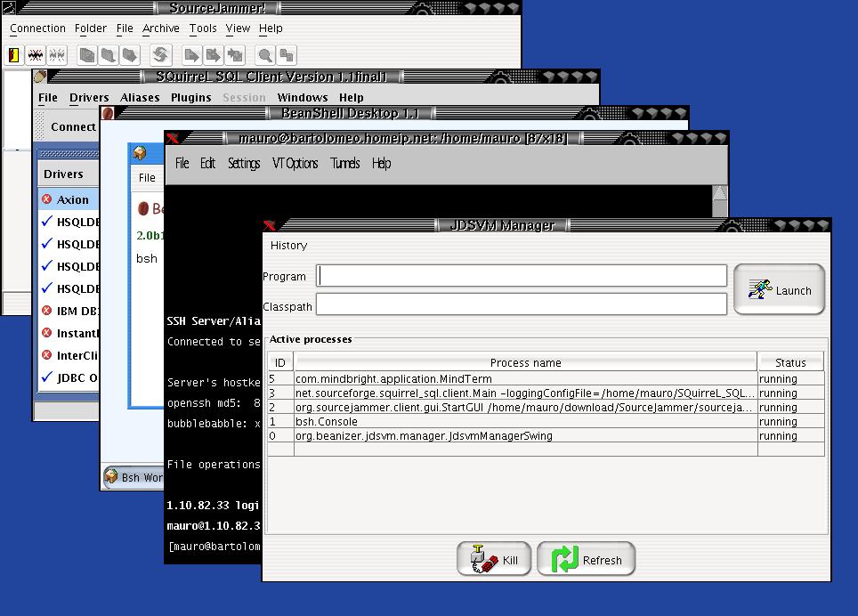Viewport: 858px width, 616px height.
Task: Click the red X icon in MindTerm title bar
Action: pyautogui.click(x=173, y=138)
